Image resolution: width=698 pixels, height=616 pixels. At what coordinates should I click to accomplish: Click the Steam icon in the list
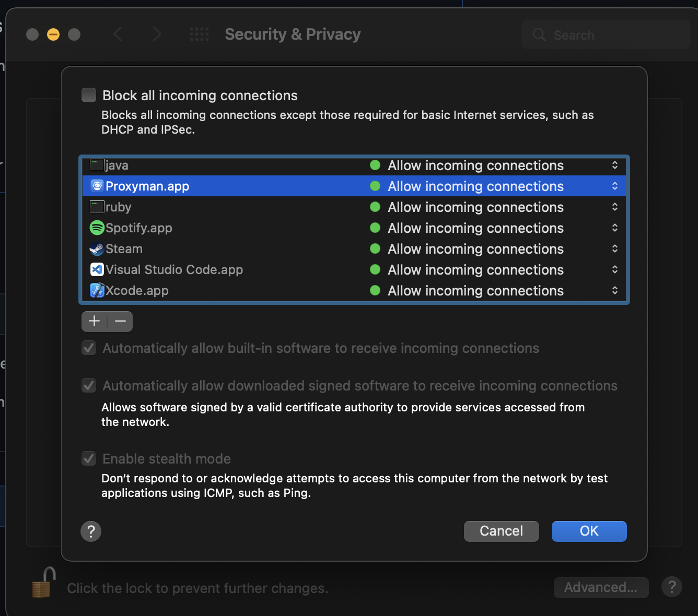(x=97, y=248)
